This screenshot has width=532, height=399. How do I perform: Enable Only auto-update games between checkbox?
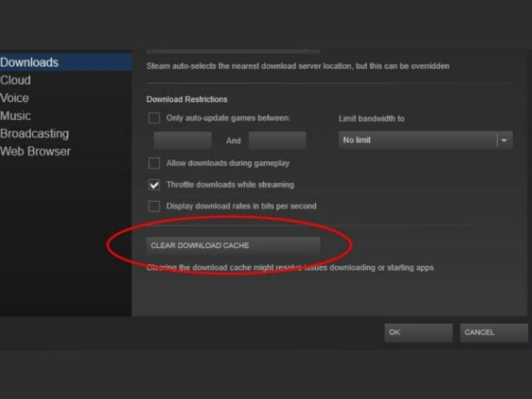(154, 118)
